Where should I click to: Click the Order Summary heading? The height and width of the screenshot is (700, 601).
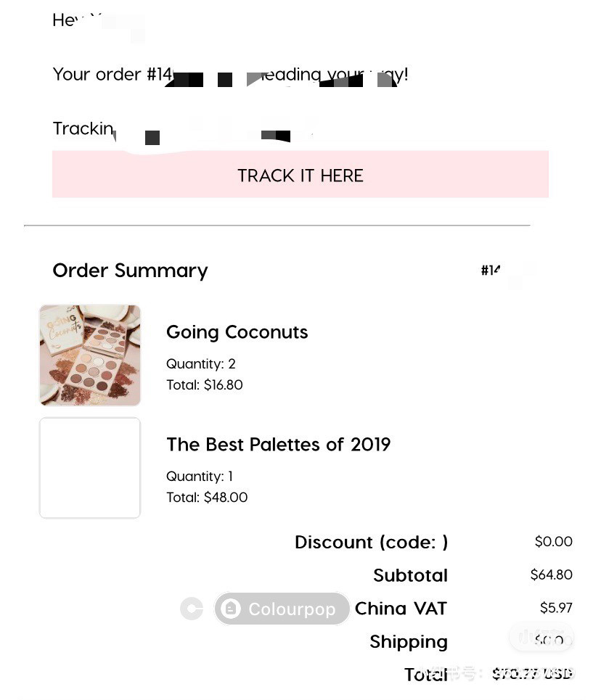click(130, 271)
